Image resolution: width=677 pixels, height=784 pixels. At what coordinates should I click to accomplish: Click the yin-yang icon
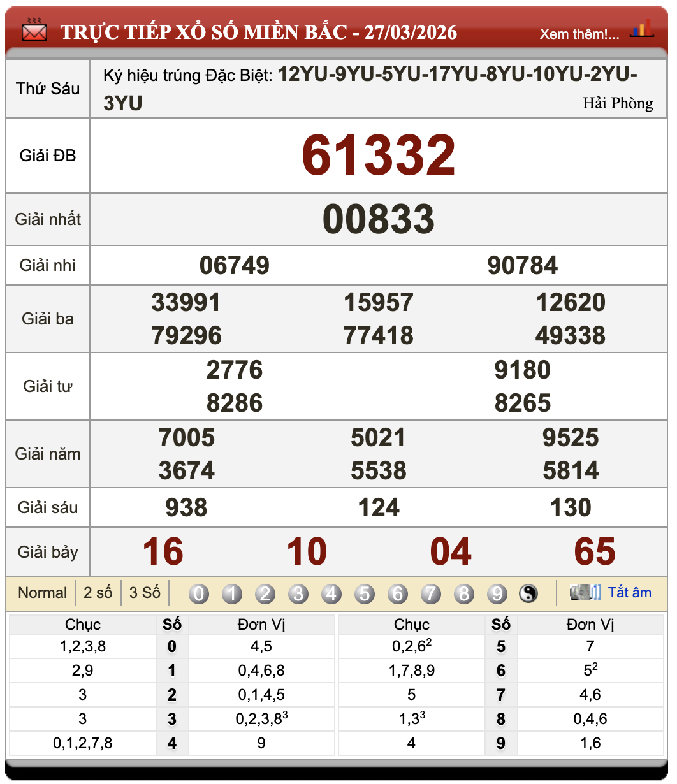(x=528, y=594)
